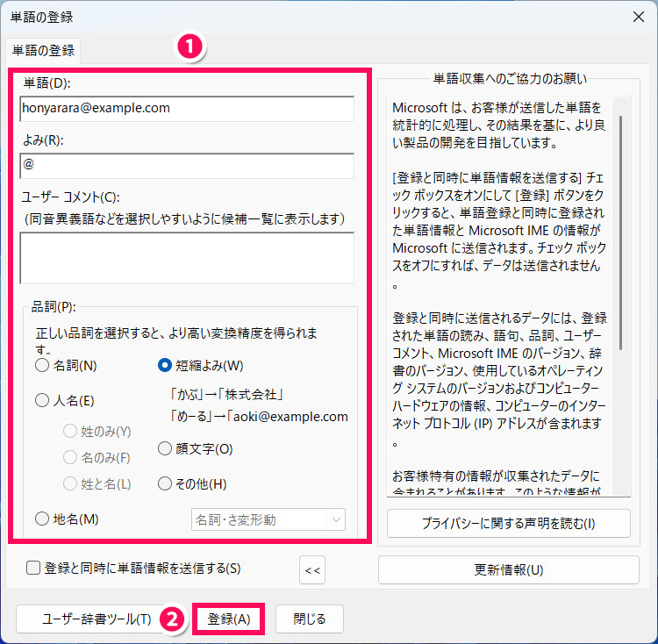
Task: Open プライバシーに関する声明を読む(I)
Action: click(509, 523)
